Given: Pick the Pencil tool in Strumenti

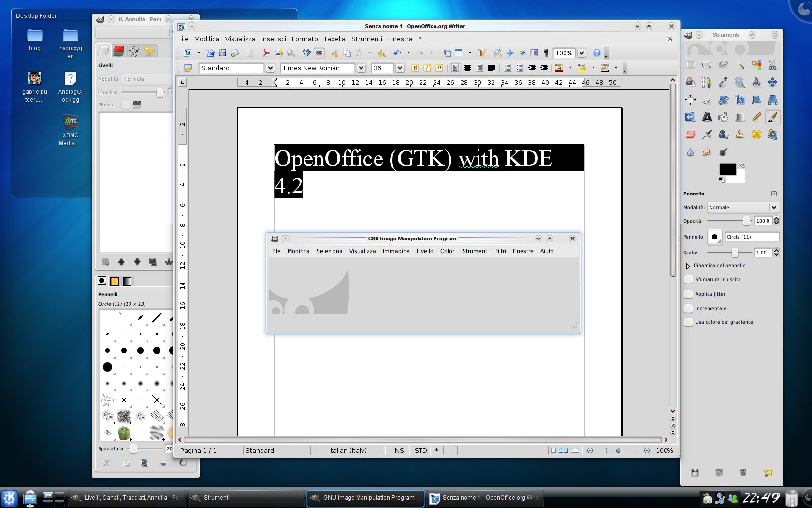Looking at the screenshot, I should pyautogui.click(x=756, y=117).
